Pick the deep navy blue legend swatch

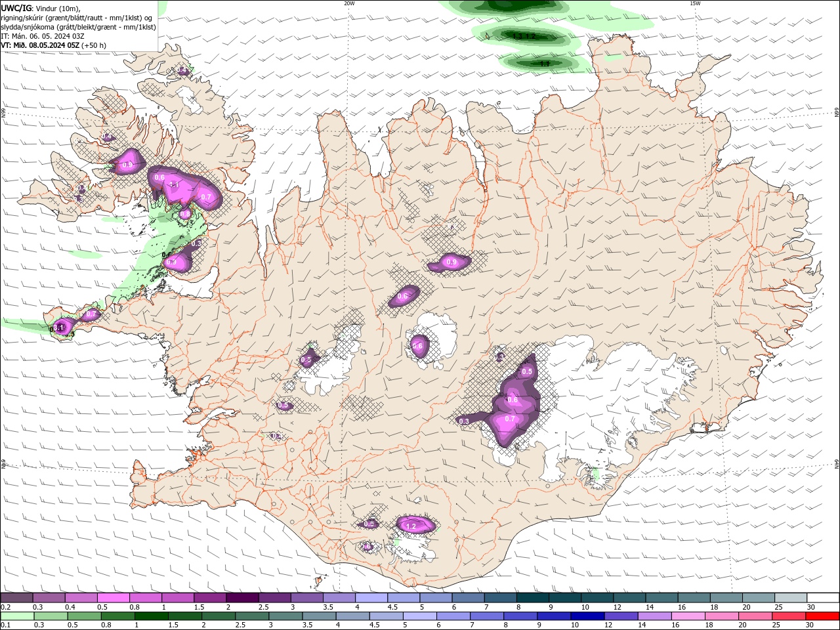pyautogui.click(x=588, y=616)
